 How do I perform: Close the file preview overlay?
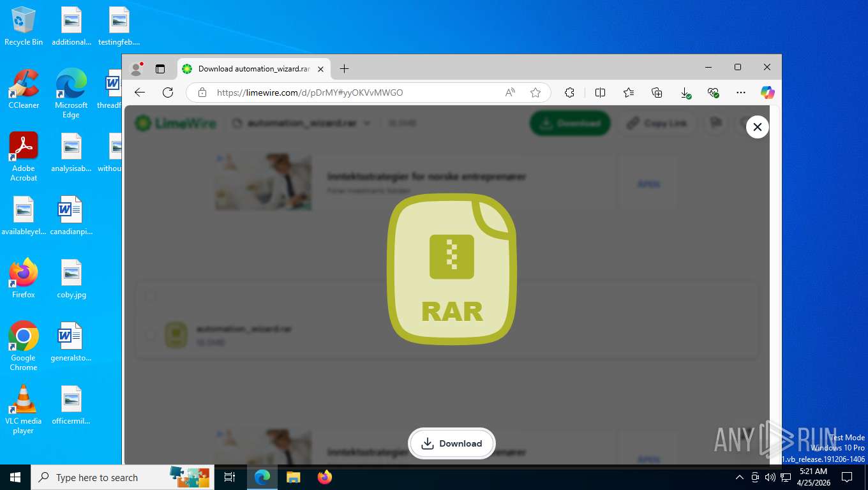pyautogui.click(x=757, y=127)
